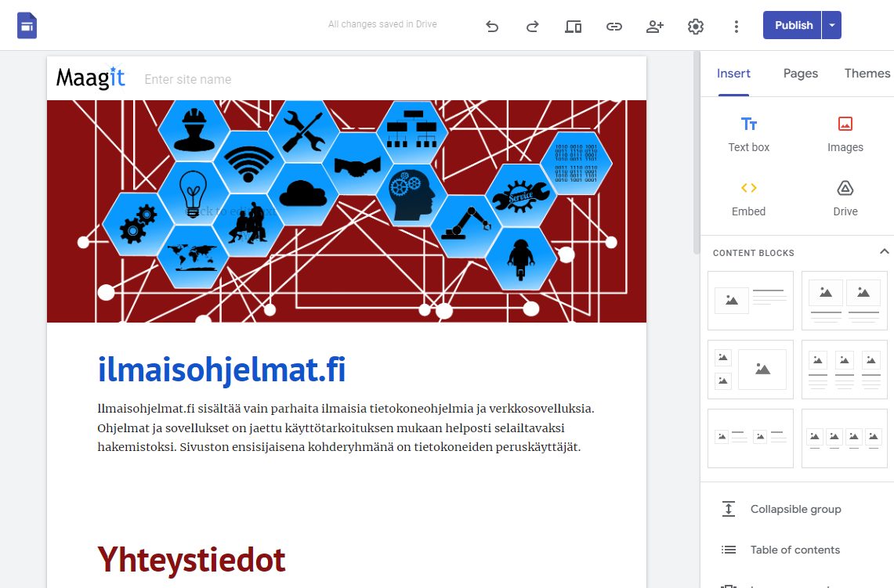Open the Google Sites home icon
Image resolution: width=894 pixels, height=588 pixels.
27,26
